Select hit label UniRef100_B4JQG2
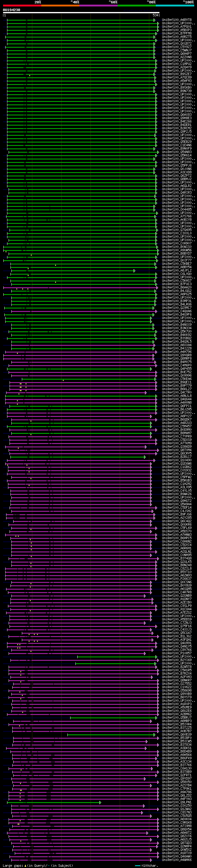Viewport: 197px width, 868px height. coord(176,291)
